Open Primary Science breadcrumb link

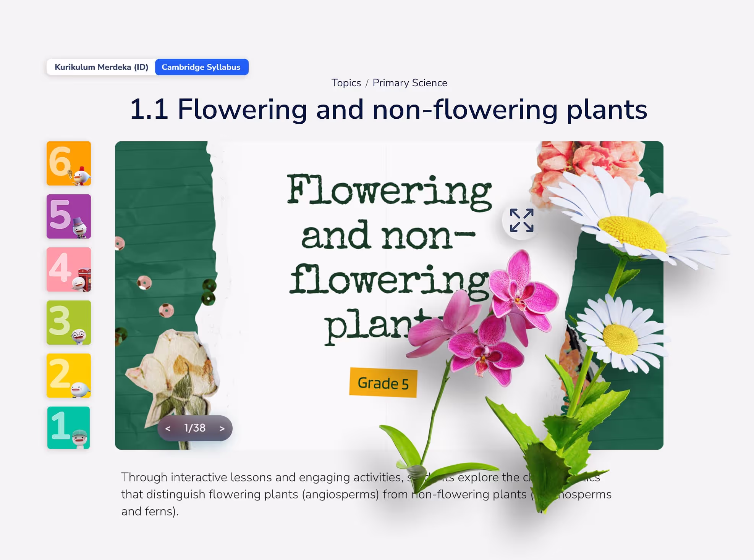410,83
